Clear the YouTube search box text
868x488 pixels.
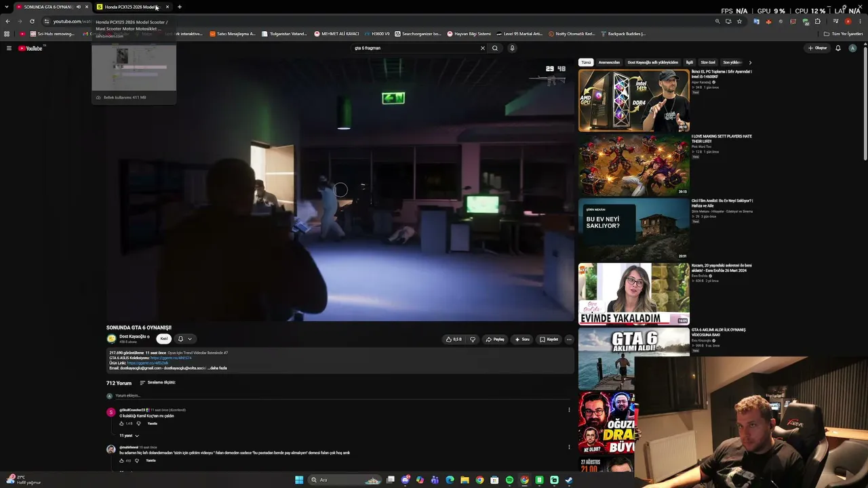point(483,48)
